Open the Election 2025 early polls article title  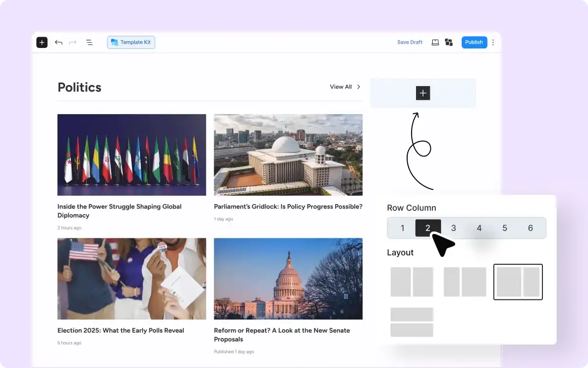(x=121, y=330)
